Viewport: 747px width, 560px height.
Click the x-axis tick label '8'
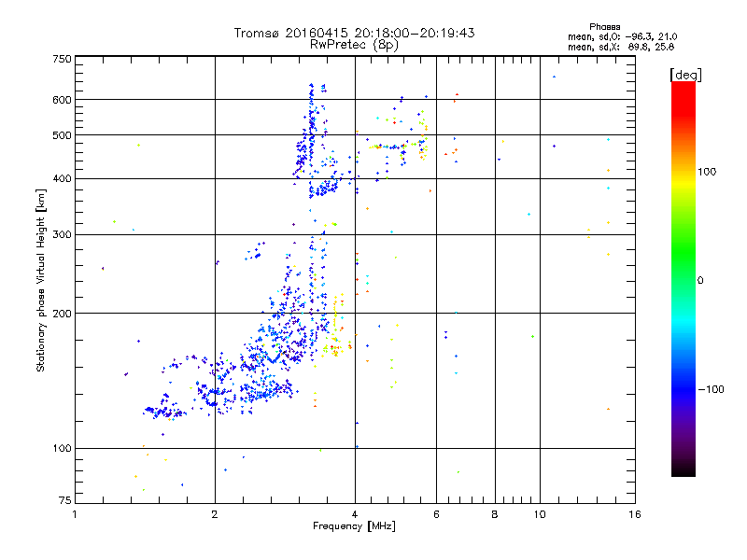pyautogui.click(x=495, y=514)
